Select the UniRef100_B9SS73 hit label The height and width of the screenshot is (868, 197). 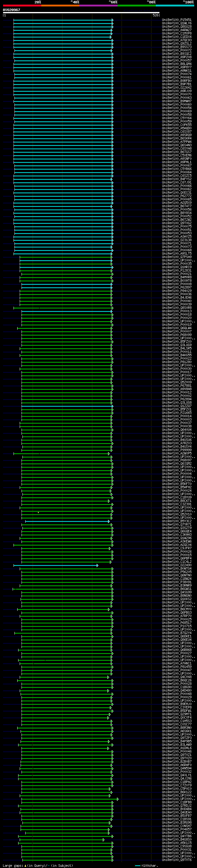coord(177,47)
